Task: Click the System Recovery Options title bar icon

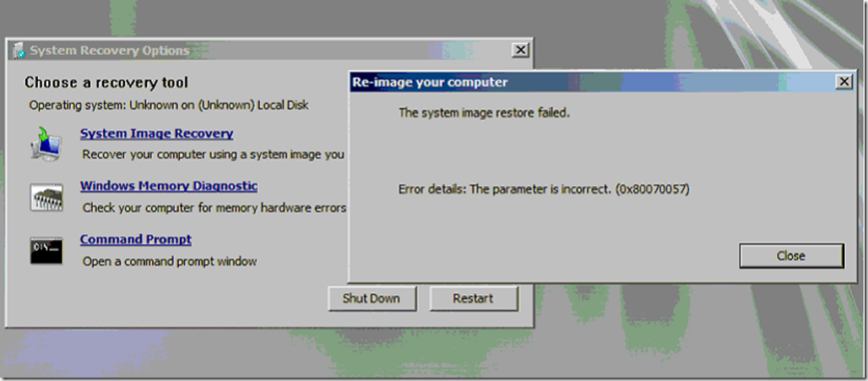Action: pos(19,51)
